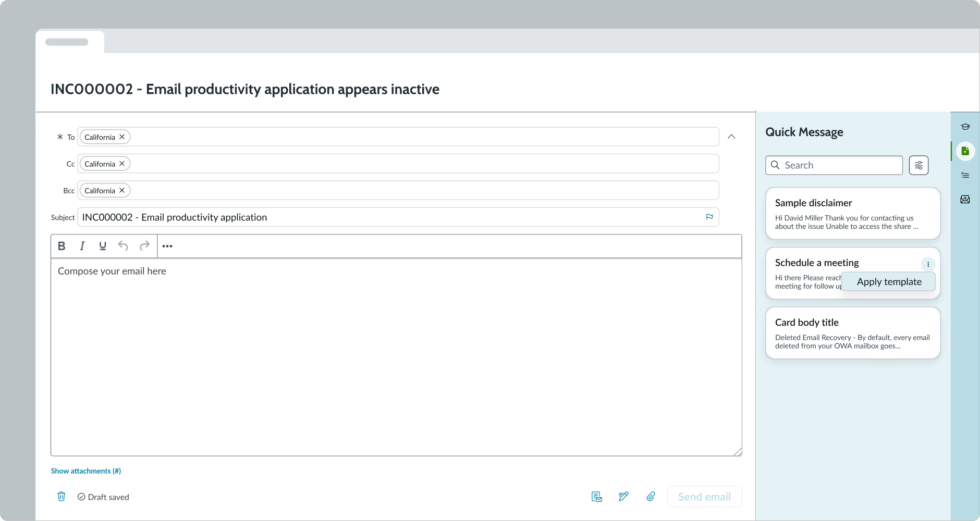The height and width of the screenshot is (521, 980).
Task: Click the signature pencil icon
Action: 623,497
